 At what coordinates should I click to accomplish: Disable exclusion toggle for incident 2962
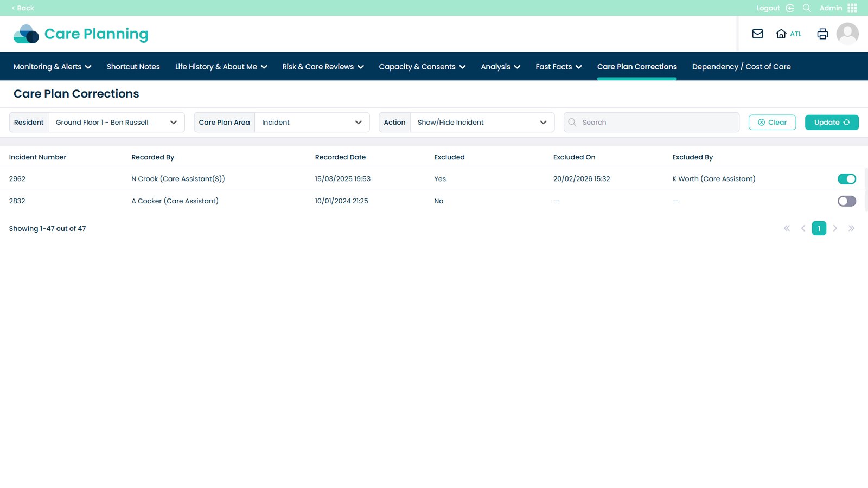[x=846, y=179]
